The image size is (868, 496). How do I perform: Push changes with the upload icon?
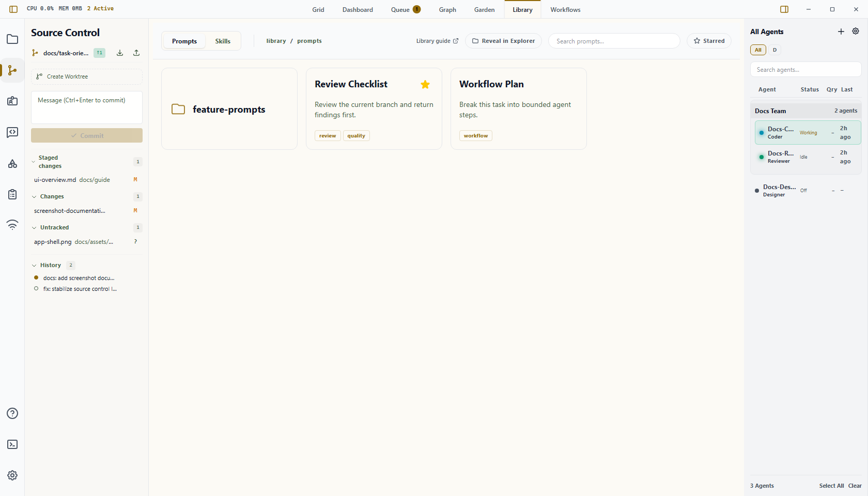pos(136,53)
